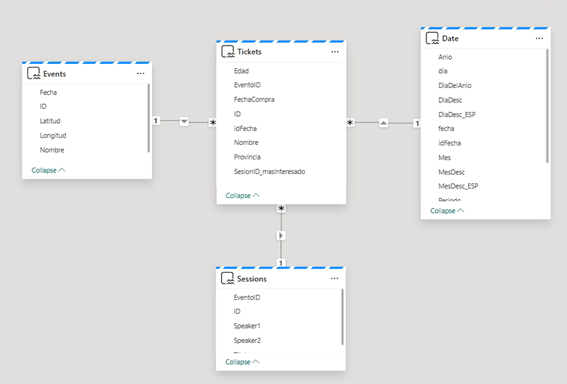
Task: Select FechaCompra field in Tickets table
Action: click(x=254, y=99)
